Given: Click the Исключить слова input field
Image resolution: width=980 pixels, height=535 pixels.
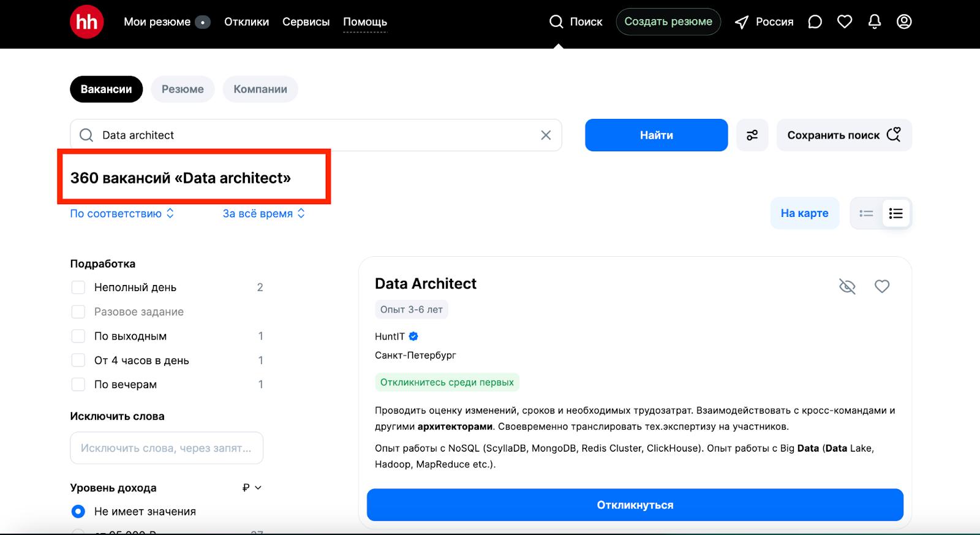Looking at the screenshot, I should pos(167,448).
